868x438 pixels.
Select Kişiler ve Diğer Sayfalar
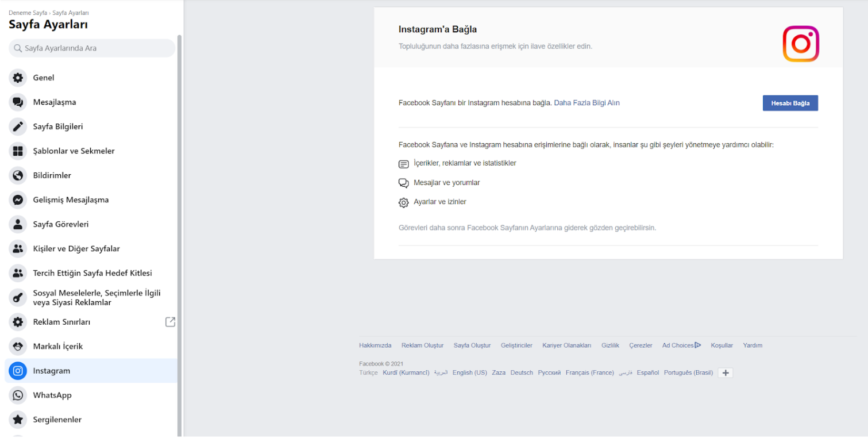[x=91, y=249]
